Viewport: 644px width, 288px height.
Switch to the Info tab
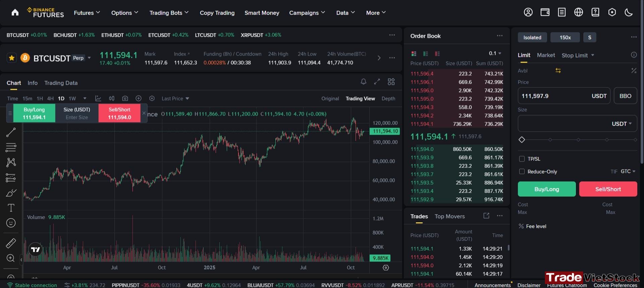tap(33, 83)
